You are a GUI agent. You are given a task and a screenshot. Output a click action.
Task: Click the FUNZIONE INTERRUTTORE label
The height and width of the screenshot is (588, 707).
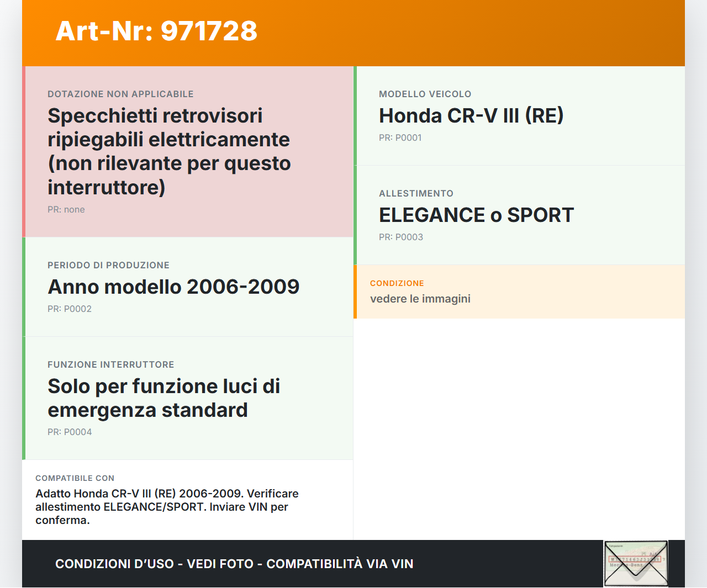[x=110, y=365]
